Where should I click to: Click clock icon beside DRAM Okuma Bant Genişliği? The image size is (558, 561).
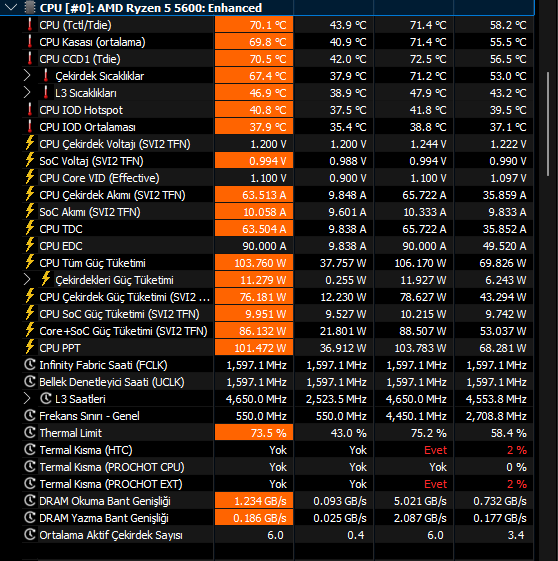pyautogui.click(x=30, y=501)
